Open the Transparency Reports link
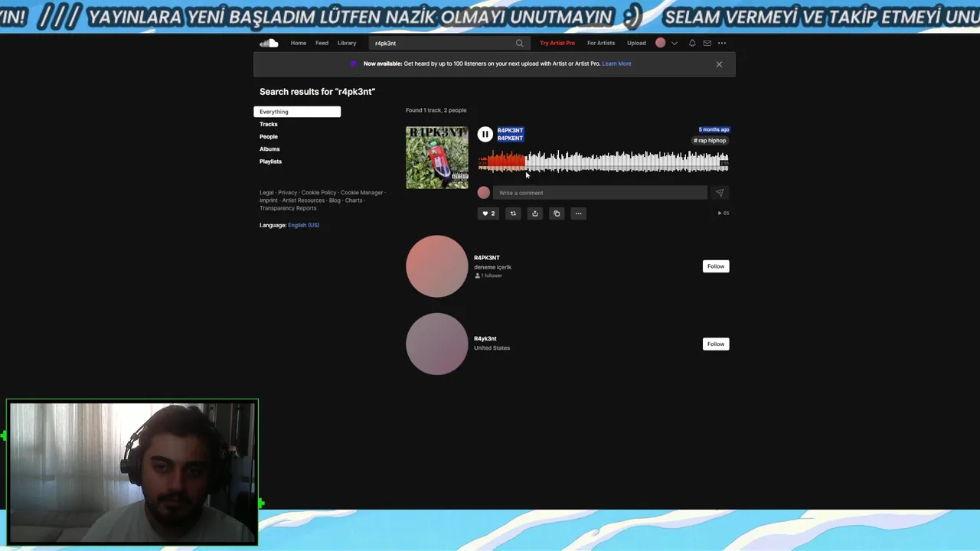 coord(288,208)
